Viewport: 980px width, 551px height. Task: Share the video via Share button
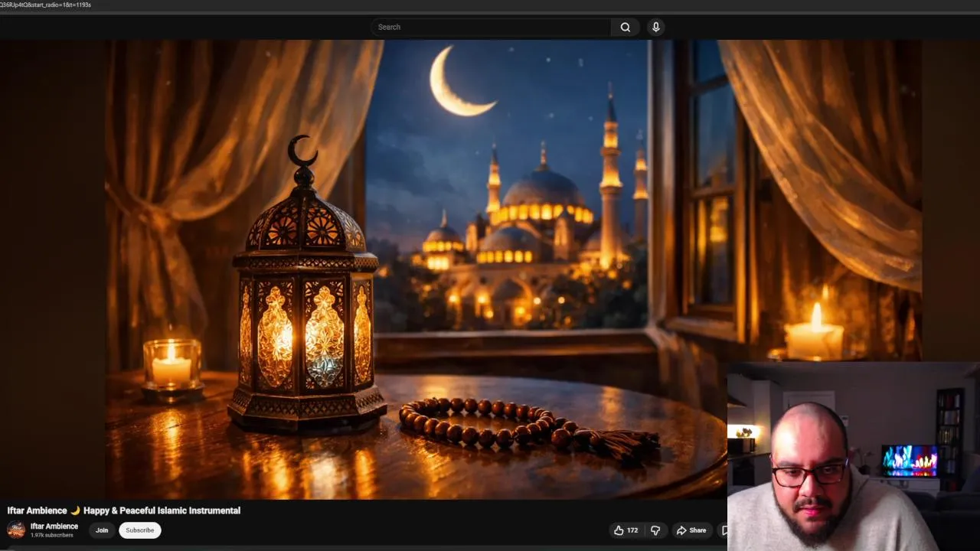pyautogui.click(x=691, y=530)
